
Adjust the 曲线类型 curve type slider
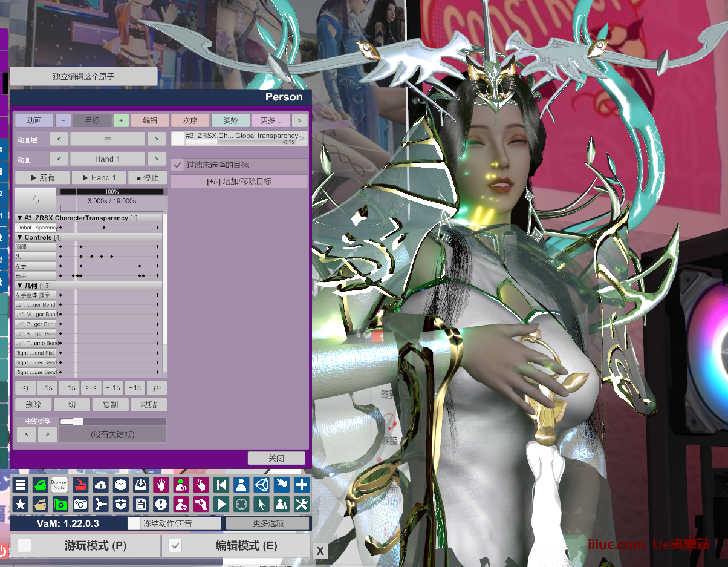(x=77, y=421)
